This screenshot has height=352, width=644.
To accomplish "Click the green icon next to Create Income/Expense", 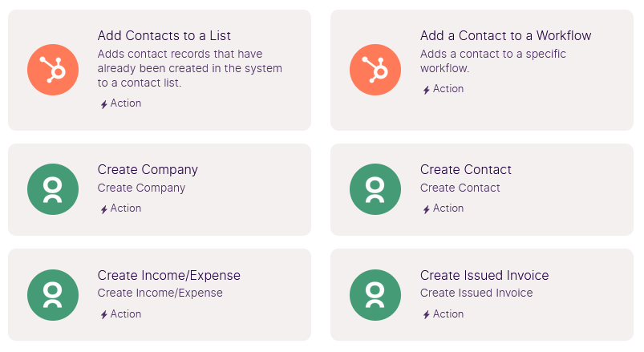I will tap(53, 295).
